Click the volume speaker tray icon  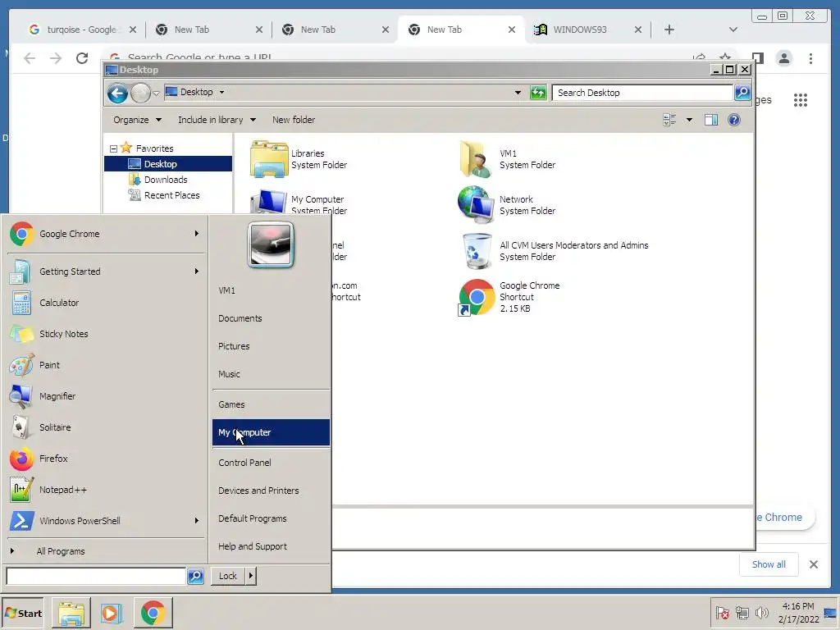(x=761, y=612)
